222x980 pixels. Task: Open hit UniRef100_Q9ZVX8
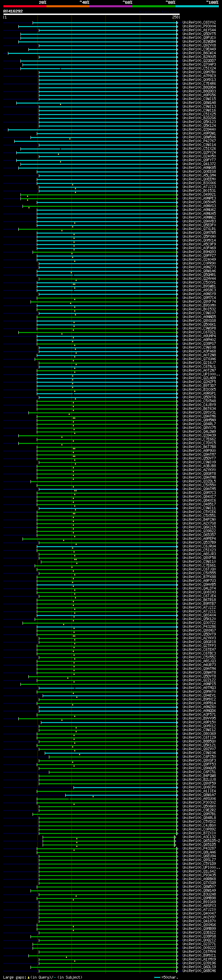tap(199, 45)
